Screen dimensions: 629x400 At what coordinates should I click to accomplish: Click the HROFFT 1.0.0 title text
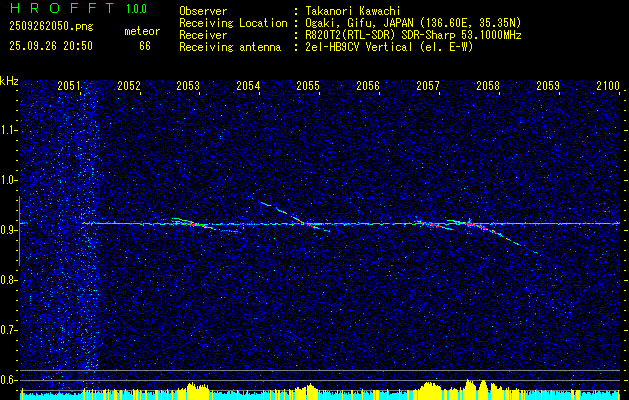tap(78, 8)
